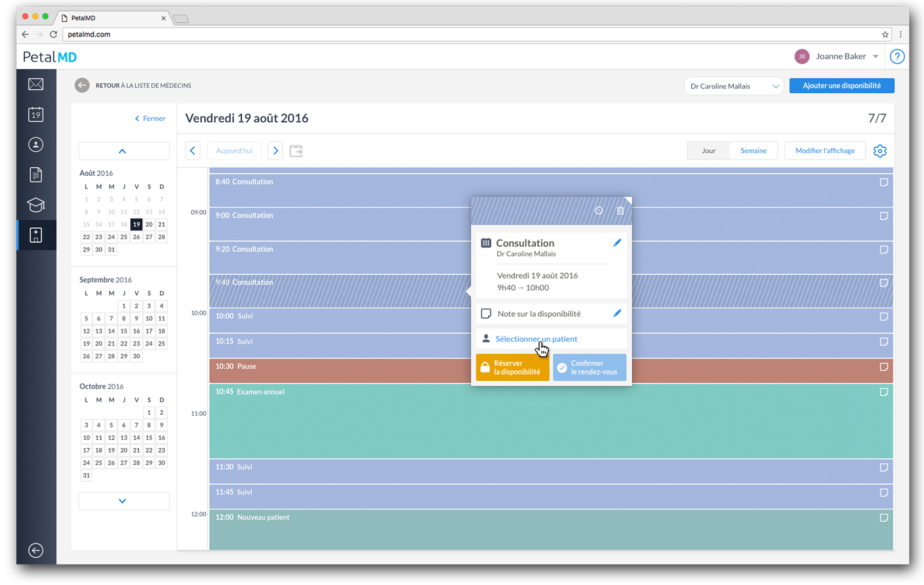Click the Sélectionner un patient link

point(536,339)
